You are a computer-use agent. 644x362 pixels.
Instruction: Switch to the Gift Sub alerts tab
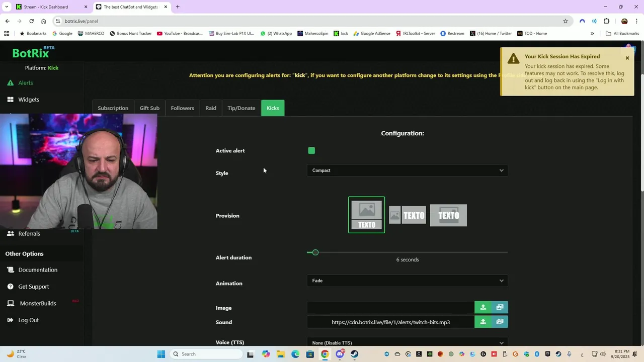pyautogui.click(x=149, y=108)
